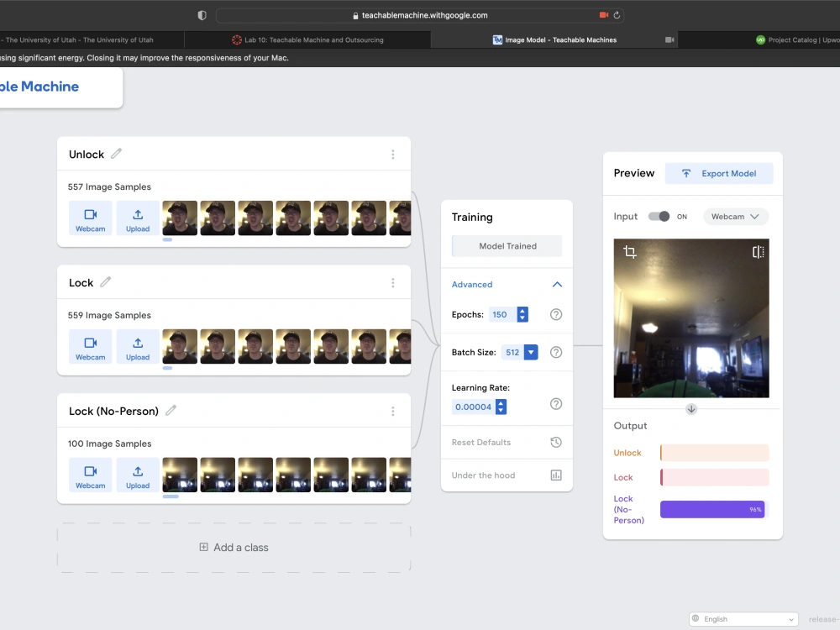The image size is (840, 630).
Task: Adjust the Epochs stepper arrows
Action: (x=522, y=314)
